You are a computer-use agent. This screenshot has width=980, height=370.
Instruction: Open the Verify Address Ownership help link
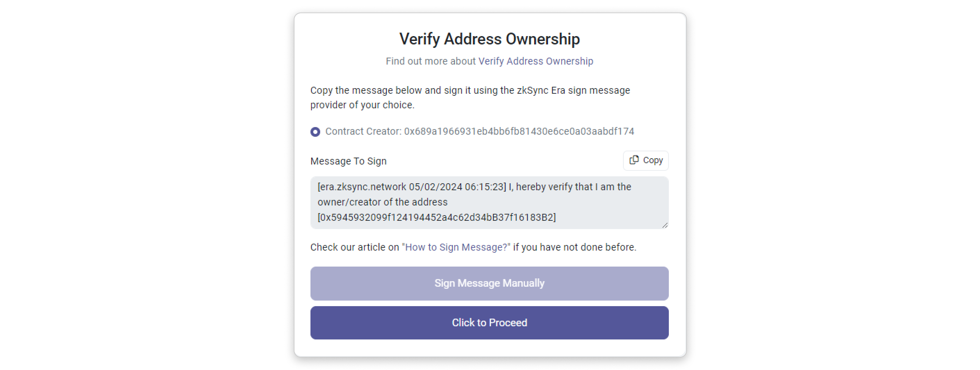[535, 61]
